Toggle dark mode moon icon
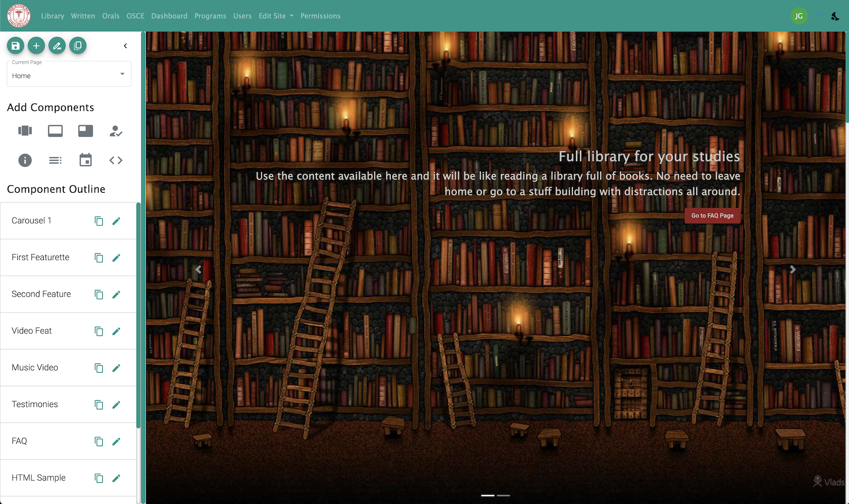849x504 pixels. coord(835,16)
